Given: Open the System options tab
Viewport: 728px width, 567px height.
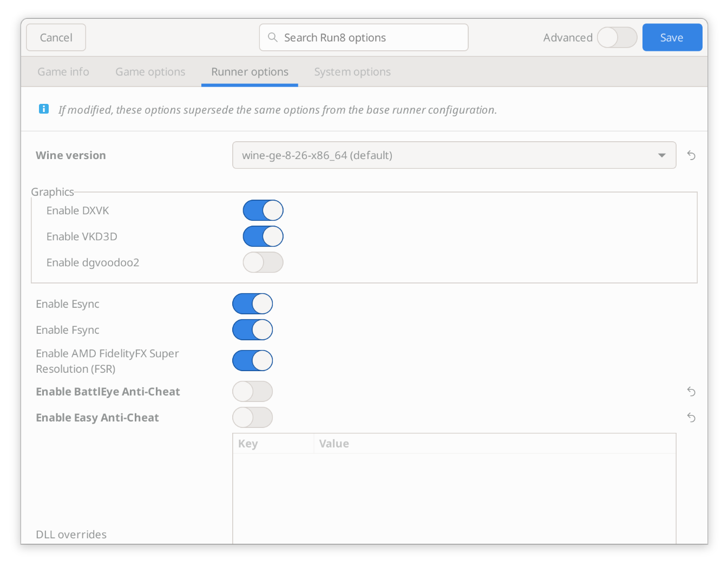Looking at the screenshot, I should click(x=352, y=71).
